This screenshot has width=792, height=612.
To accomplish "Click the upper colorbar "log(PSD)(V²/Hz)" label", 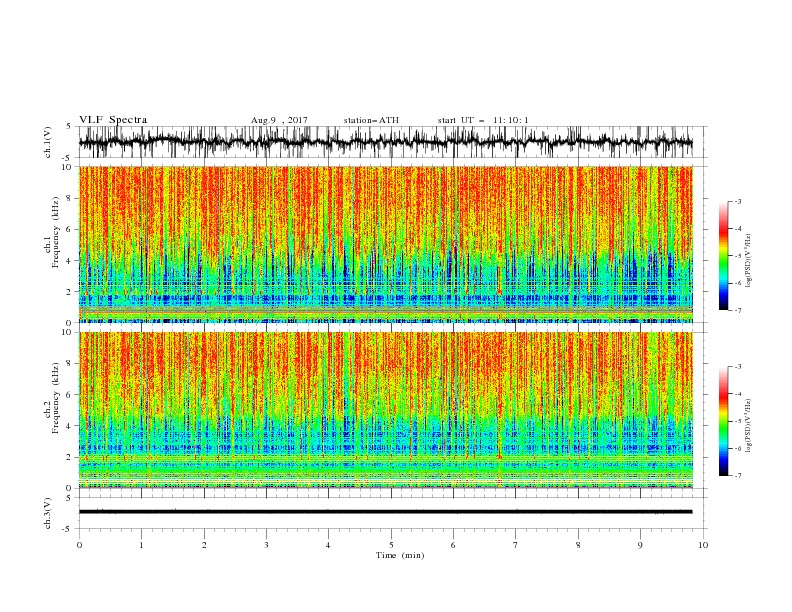I will 748,261.
